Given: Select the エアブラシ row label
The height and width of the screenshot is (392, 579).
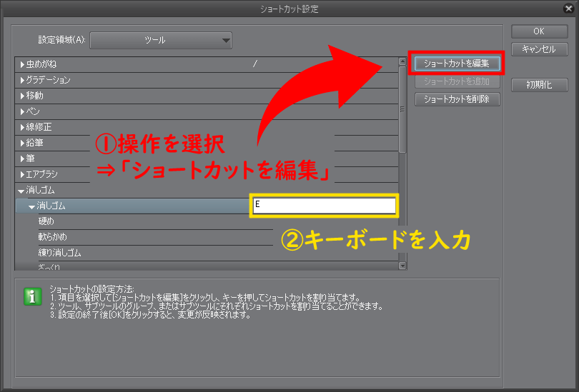Looking at the screenshot, I should point(41,174).
